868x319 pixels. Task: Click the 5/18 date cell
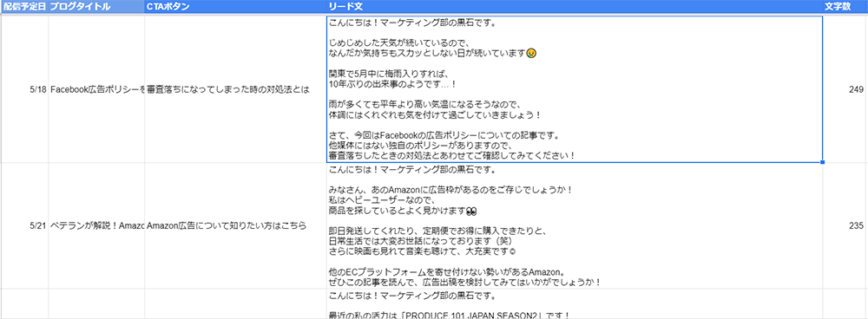click(24, 89)
